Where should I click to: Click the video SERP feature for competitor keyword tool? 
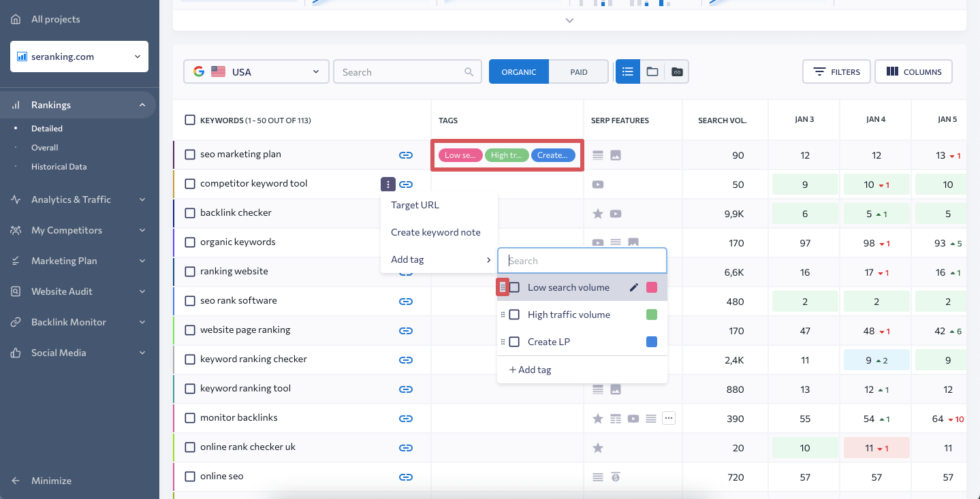[x=598, y=184]
